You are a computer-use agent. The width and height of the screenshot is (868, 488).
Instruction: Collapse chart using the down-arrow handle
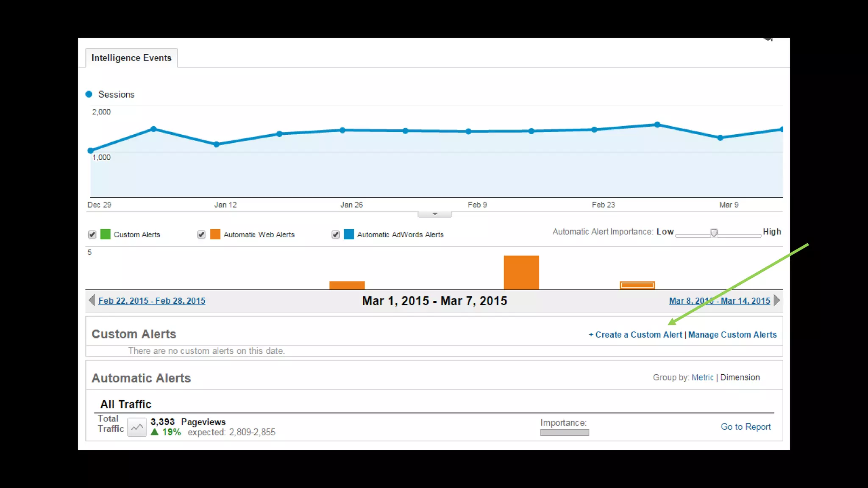(434, 214)
